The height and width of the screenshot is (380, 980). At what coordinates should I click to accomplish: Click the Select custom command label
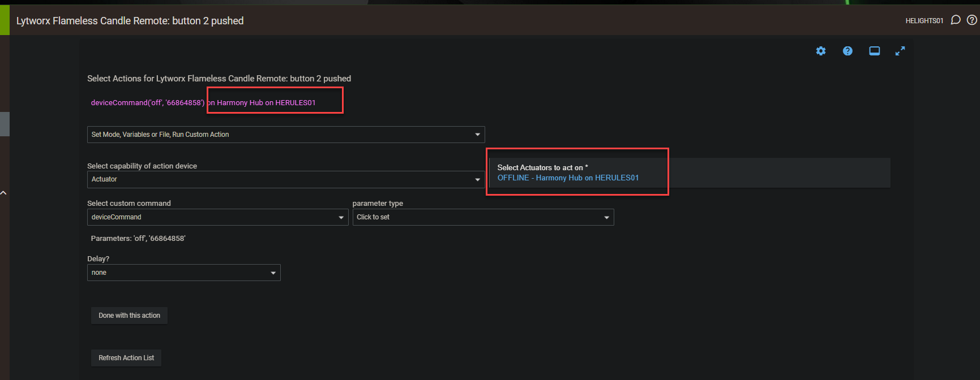(x=129, y=203)
